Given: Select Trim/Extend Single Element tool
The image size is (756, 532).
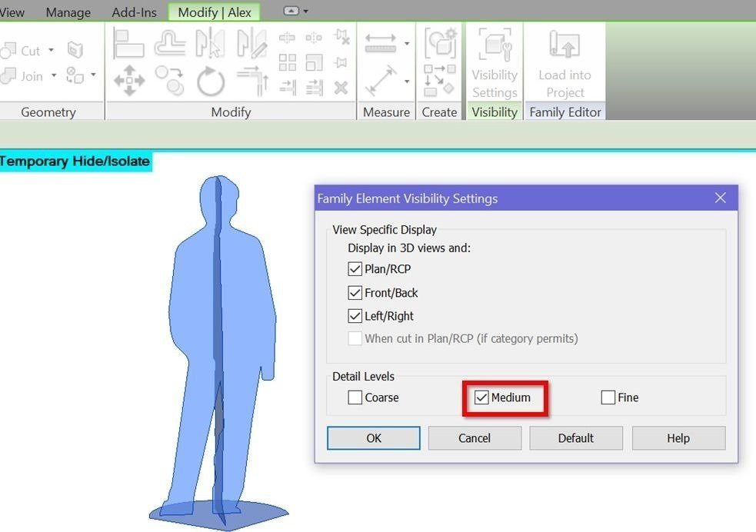Looking at the screenshot, I should pyautogui.click(x=288, y=88).
